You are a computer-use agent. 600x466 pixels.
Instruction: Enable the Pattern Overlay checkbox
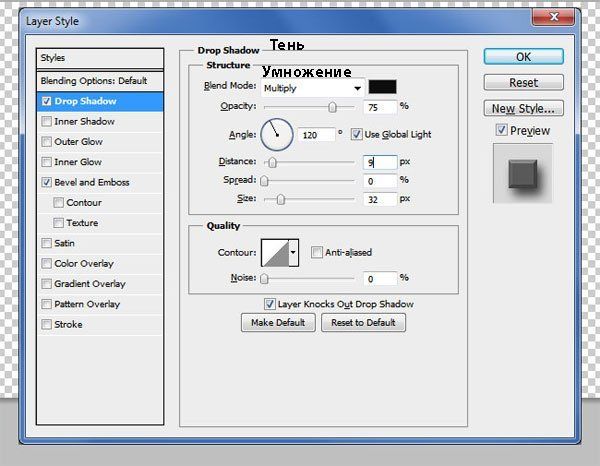coord(47,304)
